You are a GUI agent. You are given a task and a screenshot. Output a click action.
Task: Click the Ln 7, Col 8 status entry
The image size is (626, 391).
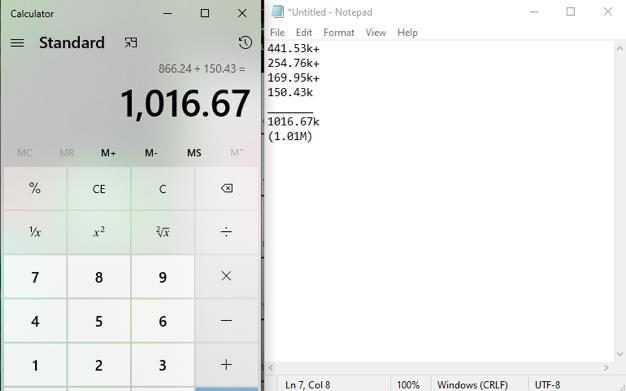coord(307,385)
